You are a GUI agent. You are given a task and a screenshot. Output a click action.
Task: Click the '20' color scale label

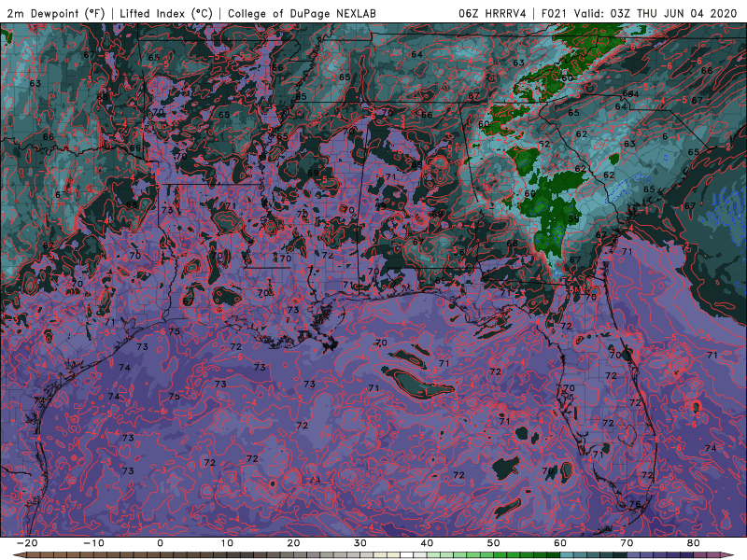tap(293, 543)
